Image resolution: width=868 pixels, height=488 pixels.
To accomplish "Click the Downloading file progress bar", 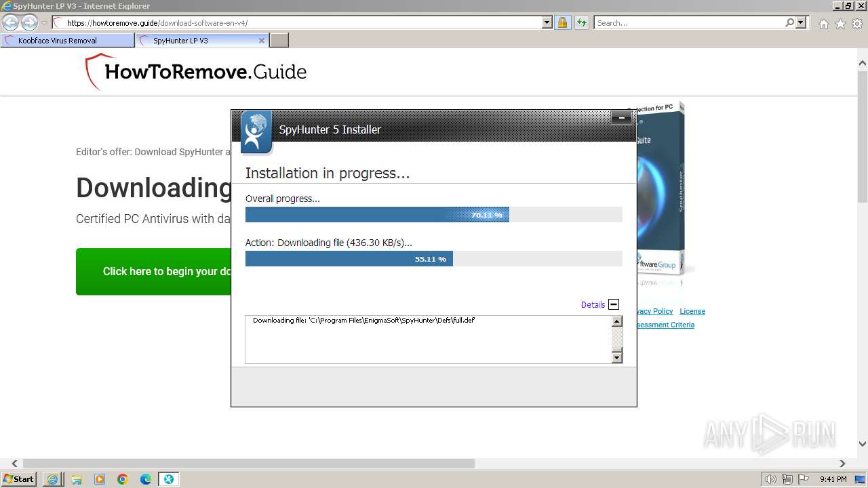I will (434, 259).
